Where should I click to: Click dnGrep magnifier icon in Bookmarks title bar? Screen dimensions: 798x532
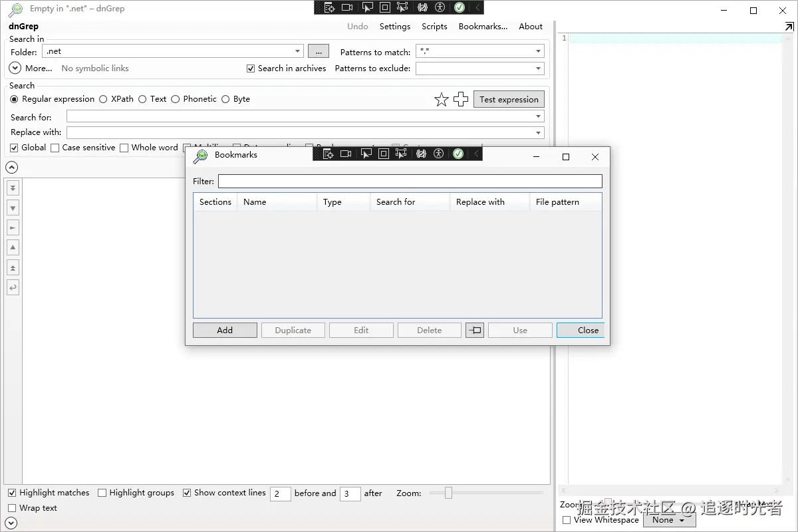coord(200,157)
